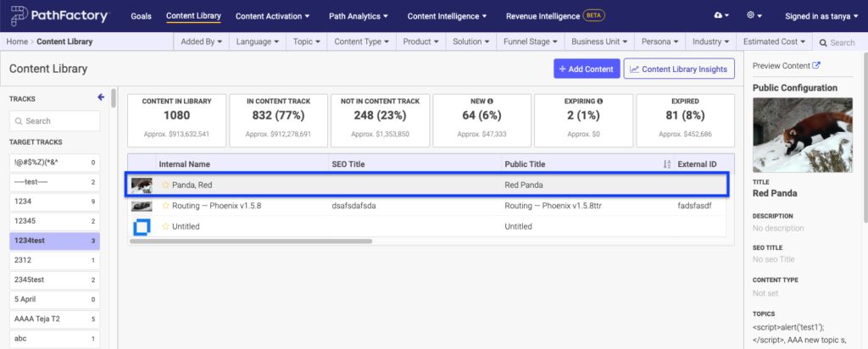Screen dimensions: 868x349
Task: Click the search magnifier in filter bar
Action: point(823,42)
